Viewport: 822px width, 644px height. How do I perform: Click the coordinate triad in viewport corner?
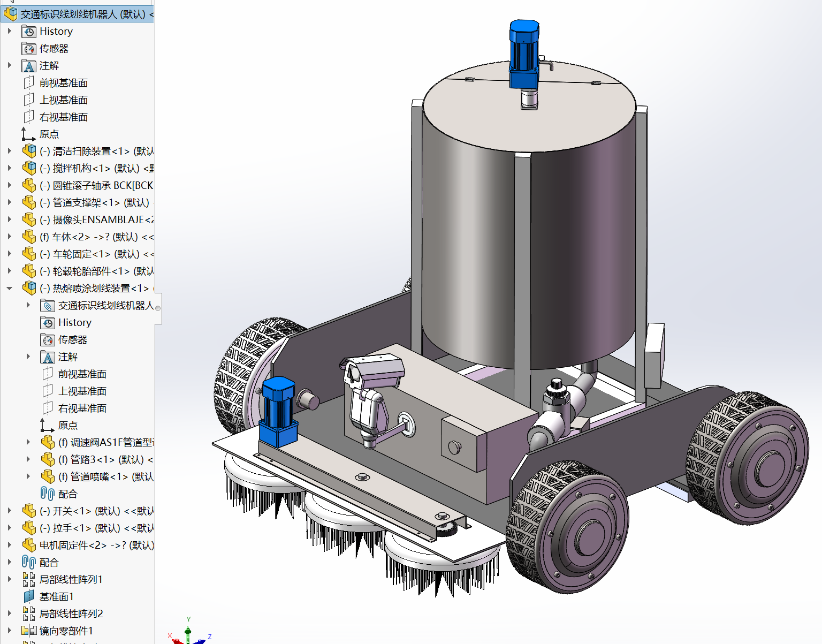pos(188,633)
